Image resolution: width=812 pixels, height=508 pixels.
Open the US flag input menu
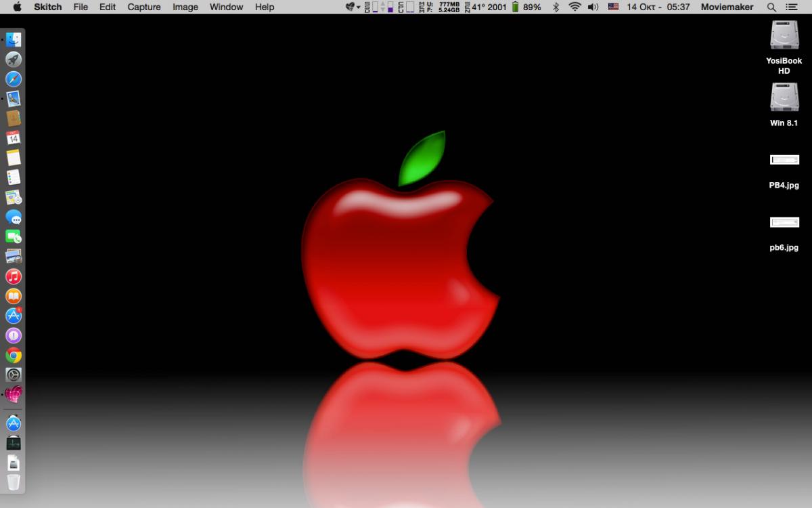tap(613, 7)
